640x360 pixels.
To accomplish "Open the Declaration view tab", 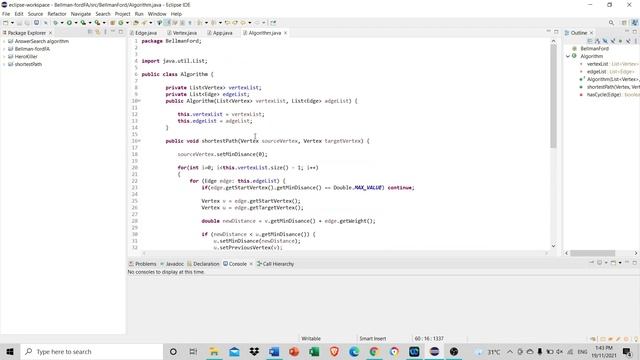I will [203, 264].
